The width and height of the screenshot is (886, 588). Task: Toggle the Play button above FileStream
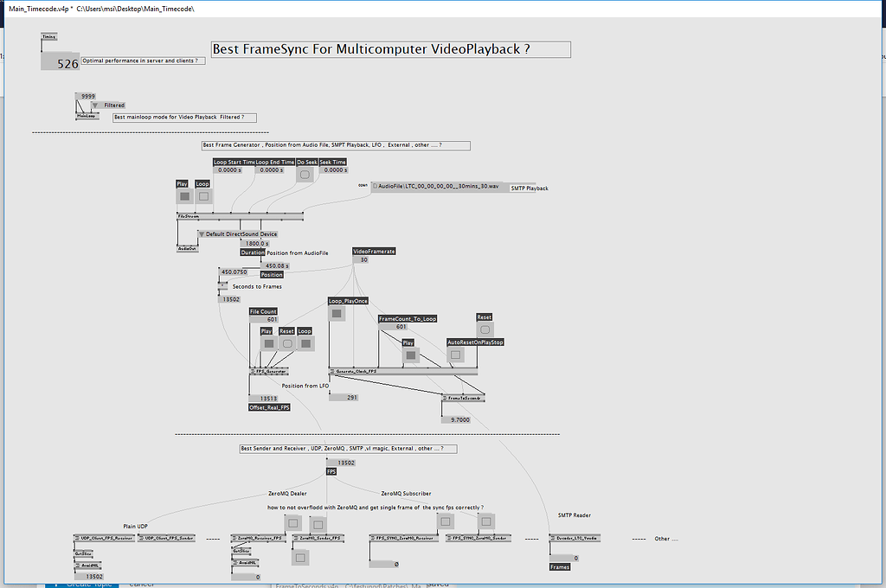tap(183, 195)
